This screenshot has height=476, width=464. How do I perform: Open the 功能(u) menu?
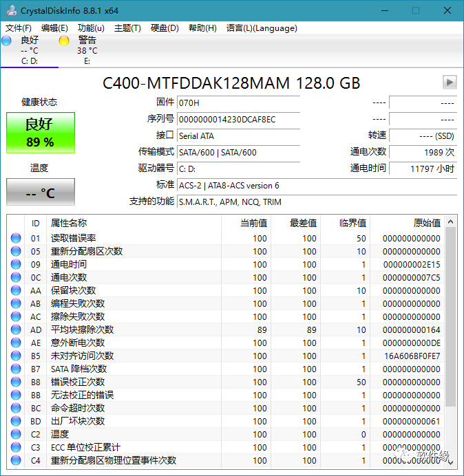[91, 28]
